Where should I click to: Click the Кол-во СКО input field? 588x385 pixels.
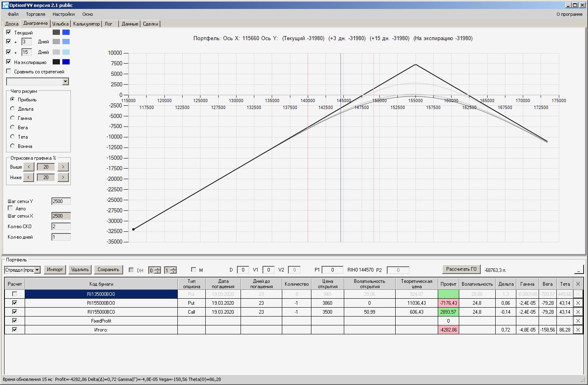[61, 227]
